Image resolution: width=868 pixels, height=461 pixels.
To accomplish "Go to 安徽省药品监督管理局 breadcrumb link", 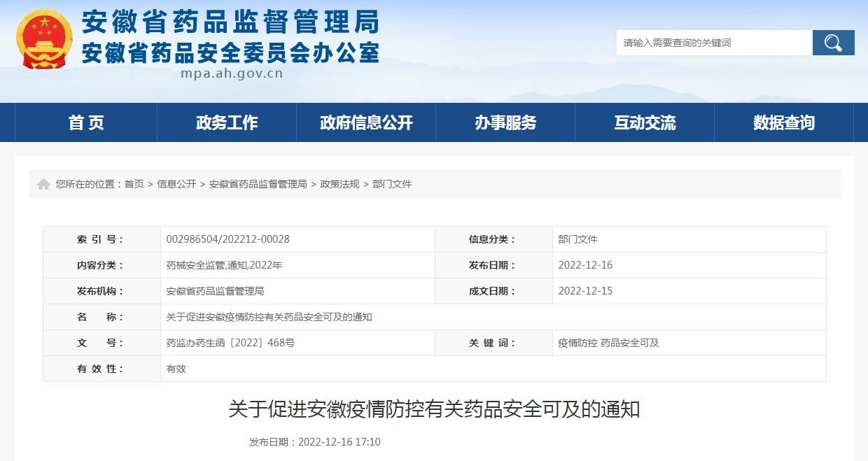I will [258, 184].
